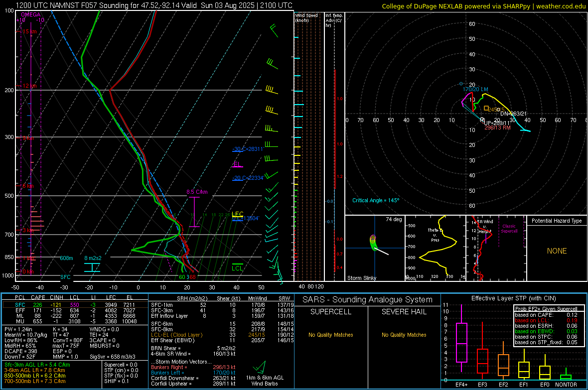Click the Bunkers Left = 170/20 kt line

click(193, 373)
